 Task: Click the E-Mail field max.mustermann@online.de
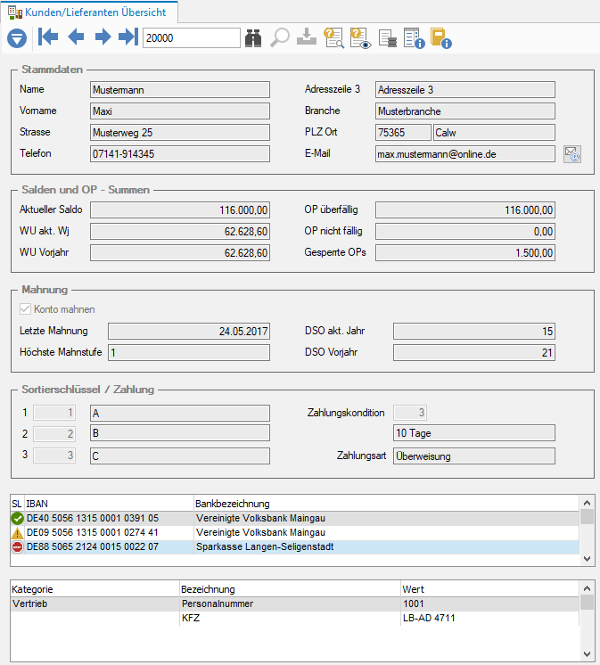[465, 154]
